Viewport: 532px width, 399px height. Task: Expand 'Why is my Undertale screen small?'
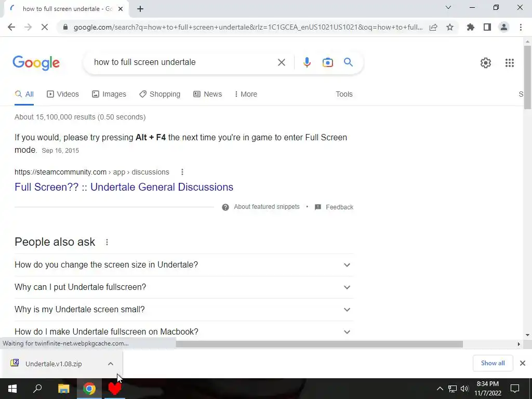tap(184, 310)
